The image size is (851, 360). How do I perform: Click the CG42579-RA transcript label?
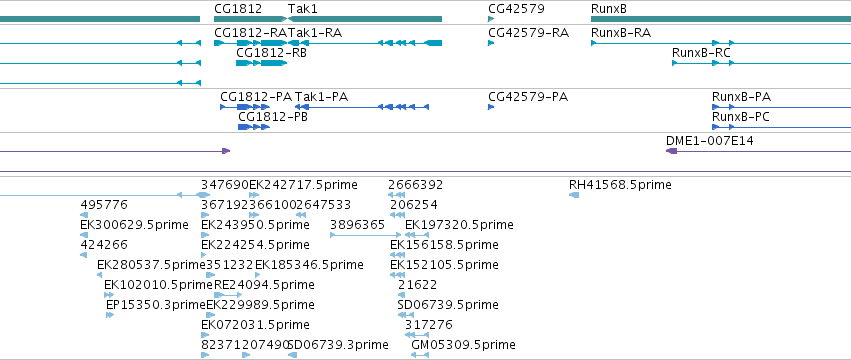[x=529, y=33]
